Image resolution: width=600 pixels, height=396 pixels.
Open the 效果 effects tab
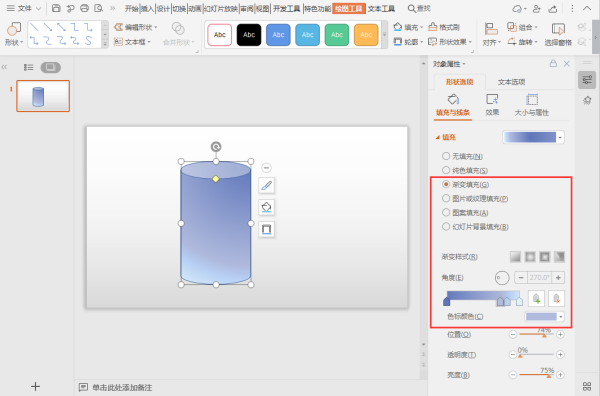pos(492,104)
